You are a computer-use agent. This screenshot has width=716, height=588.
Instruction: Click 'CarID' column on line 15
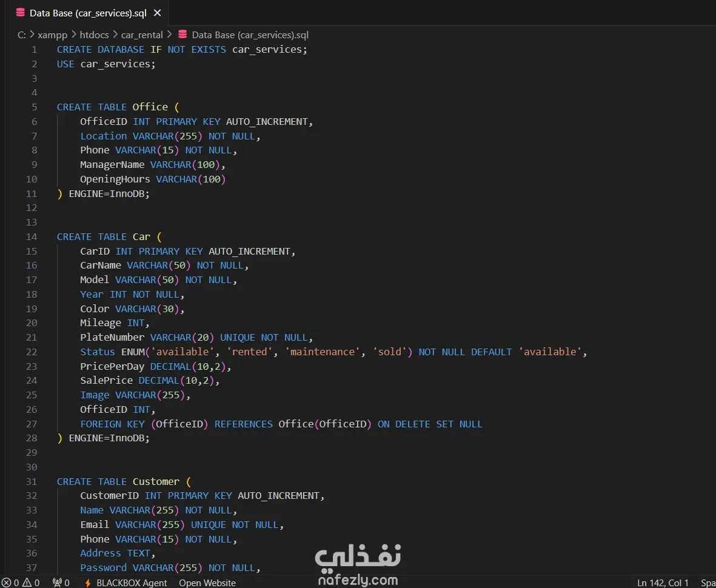click(95, 251)
